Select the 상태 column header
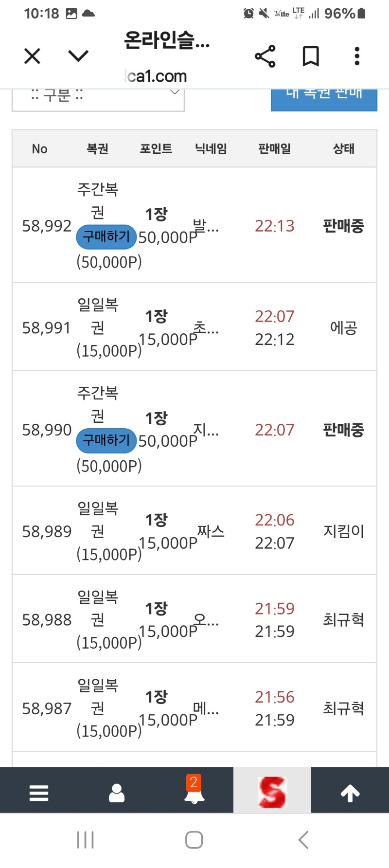The width and height of the screenshot is (389, 868). pyautogui.click(x=343, y=149)
